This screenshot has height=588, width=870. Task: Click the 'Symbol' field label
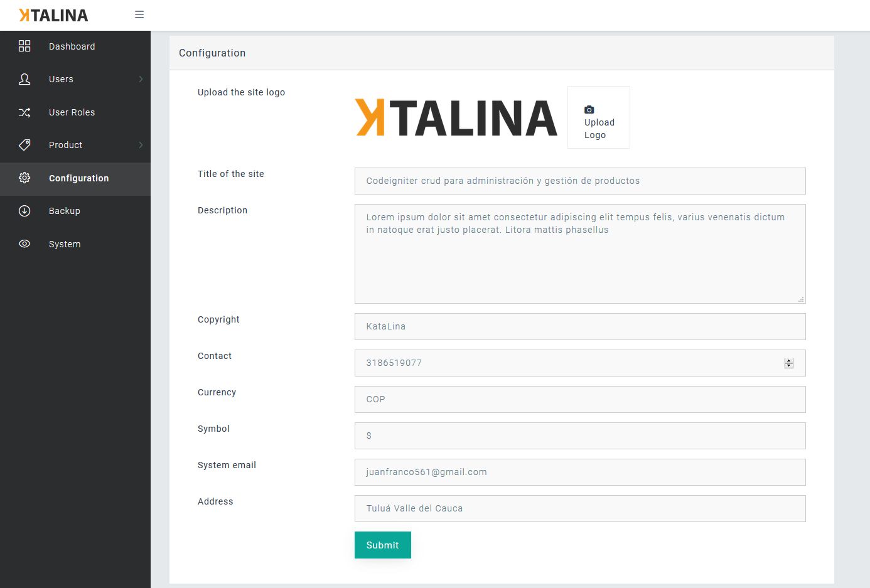213,429
